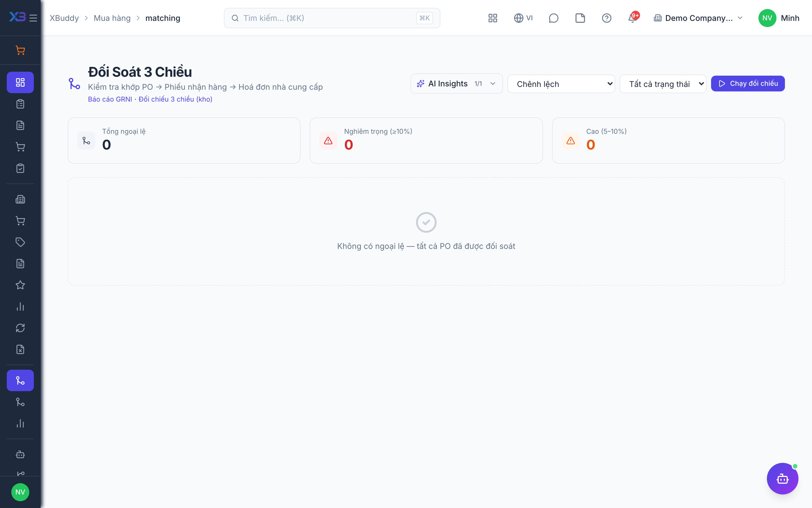Open the highlighted dashboard grid icon in sidebar
Image resolution: width=812 pixels, height=508 pixels.
[x=20, y=82]
